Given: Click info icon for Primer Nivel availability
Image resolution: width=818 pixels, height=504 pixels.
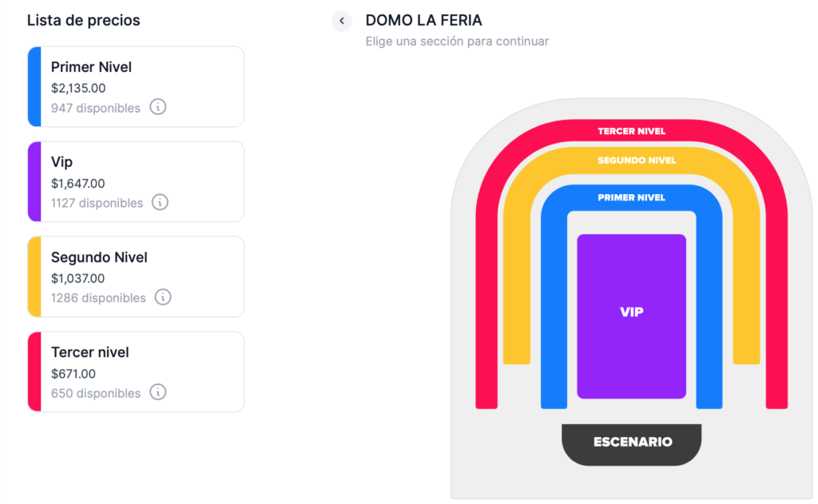Looking at the screenshot, I should coord(158,107).
